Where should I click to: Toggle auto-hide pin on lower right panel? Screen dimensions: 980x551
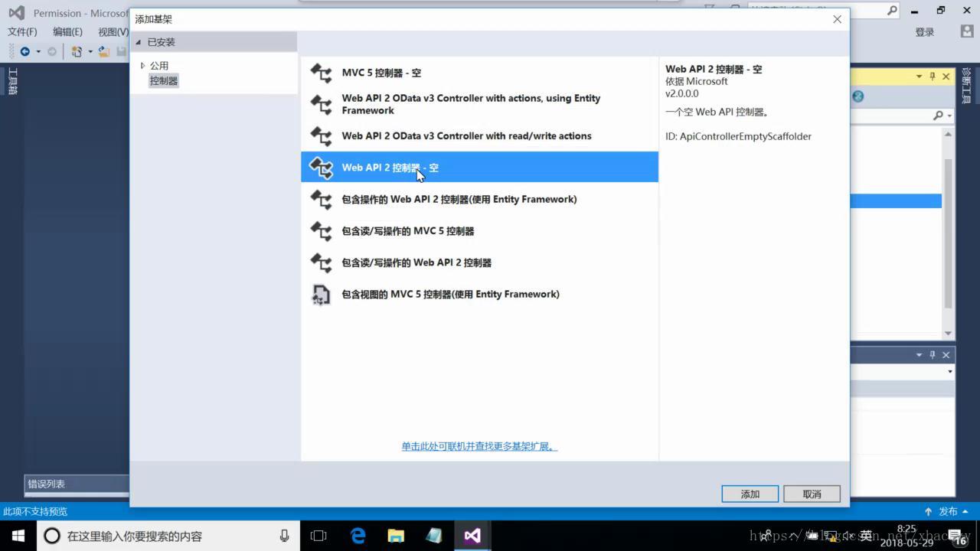933,355
